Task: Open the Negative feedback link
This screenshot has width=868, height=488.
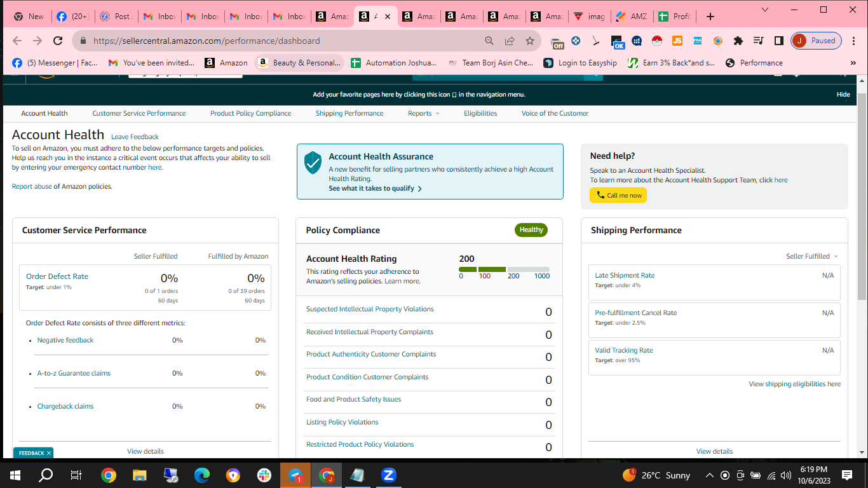Action: [65, 341]
